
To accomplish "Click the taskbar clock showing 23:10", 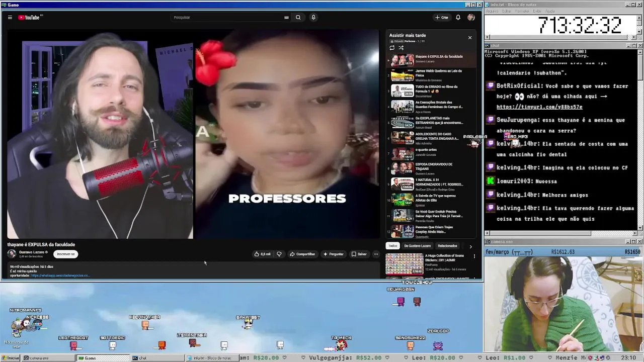I will click(x=628, y=358).
